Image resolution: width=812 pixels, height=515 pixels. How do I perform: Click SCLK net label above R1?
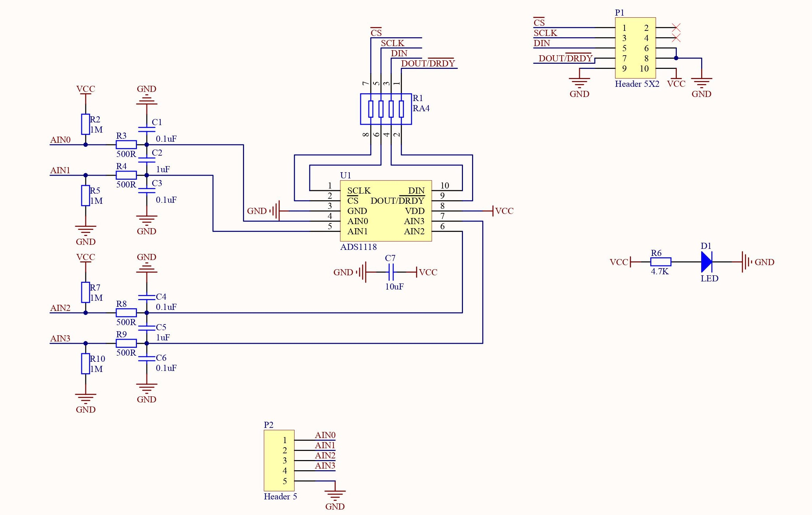pyautogui.click(x=392, y=43)
